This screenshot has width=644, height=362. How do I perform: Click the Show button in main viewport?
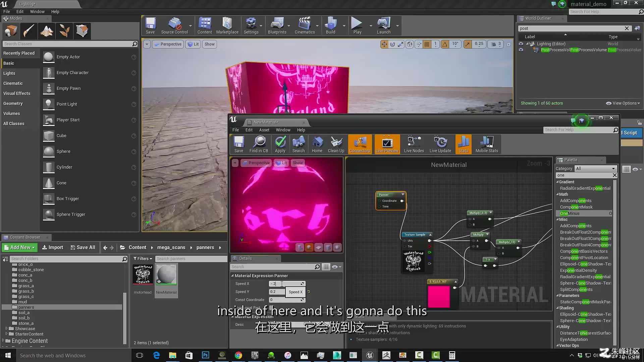click(x=210, y=44)
